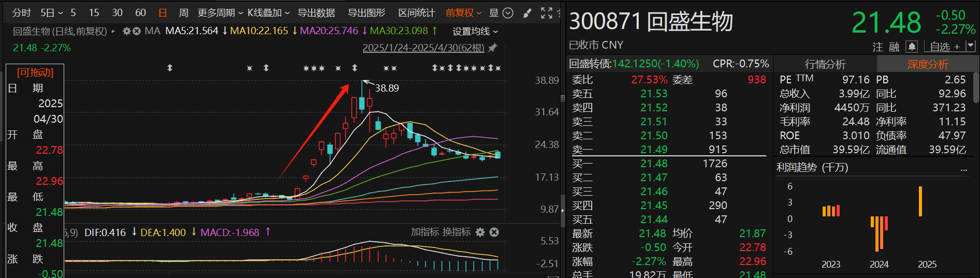Viewport: 980px width, 278px height.
Task: Click the 融 margin-trading tag
Action: coord(895,47)
